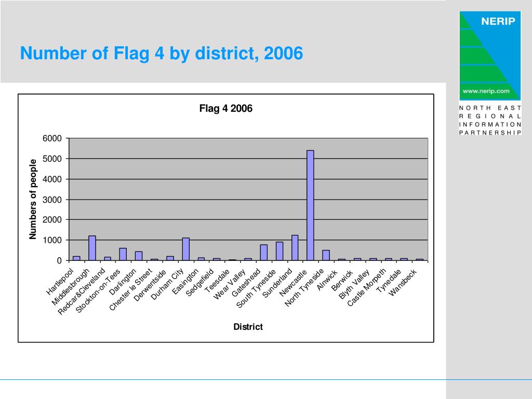Click the 1000 y-axis value
Image resolution: width=532 pixels, height=399 pixels.
click(x=52, y=240)
